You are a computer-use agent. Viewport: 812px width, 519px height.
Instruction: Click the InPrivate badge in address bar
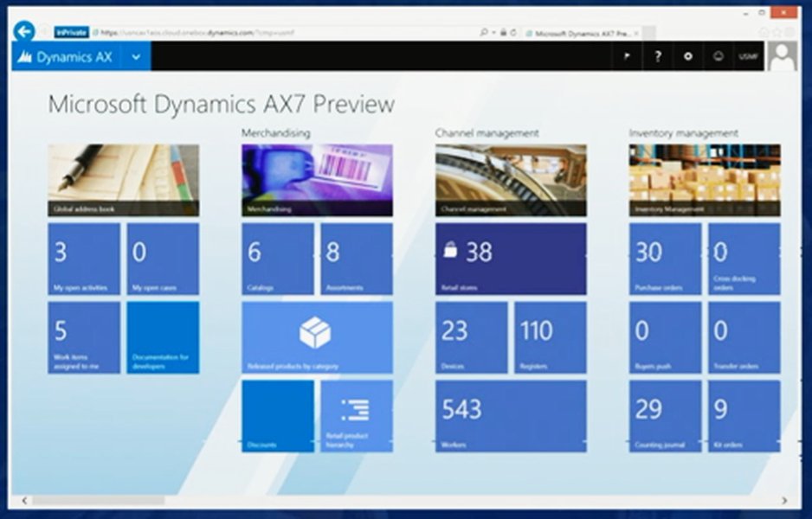pyautogui.click(x=71, y=33)
